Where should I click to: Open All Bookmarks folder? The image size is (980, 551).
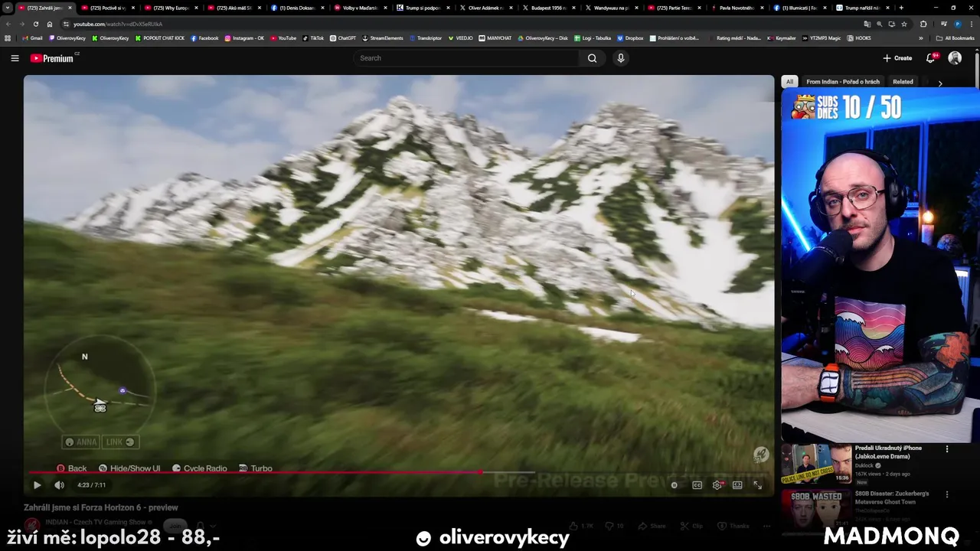coord(955,37)
